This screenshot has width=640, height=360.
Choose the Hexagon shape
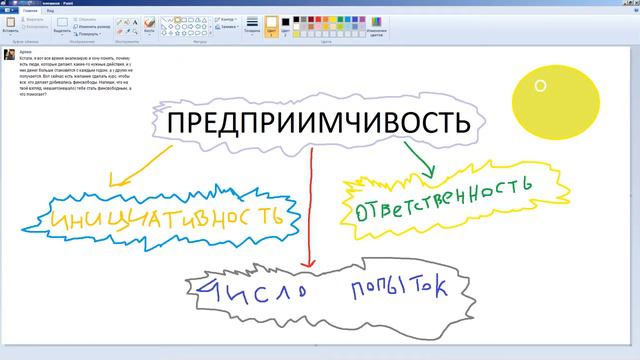(x=184, y=27)
